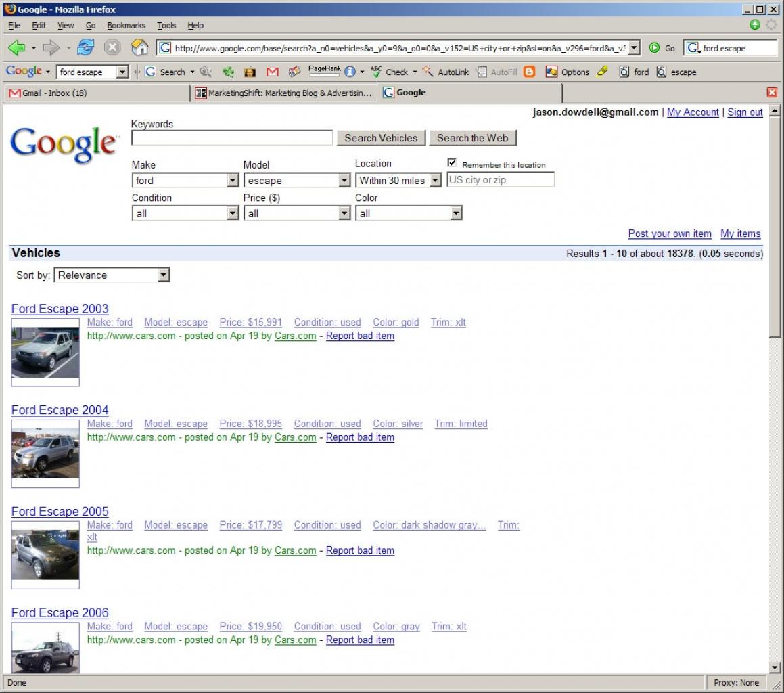Screen dimensions: 784x693
Task: Go back with the green Back arrow
Action: (x=16, y=48)
